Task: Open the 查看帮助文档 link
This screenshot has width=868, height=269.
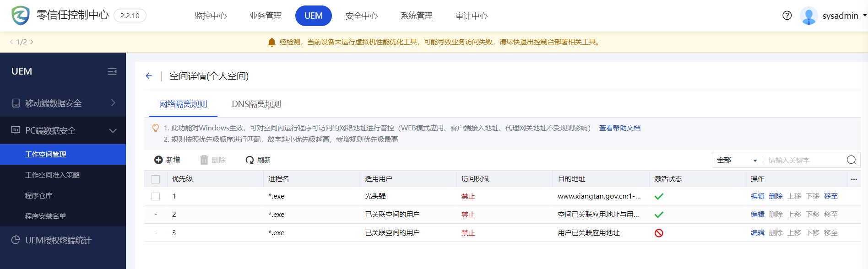Action: coord(619,128)
